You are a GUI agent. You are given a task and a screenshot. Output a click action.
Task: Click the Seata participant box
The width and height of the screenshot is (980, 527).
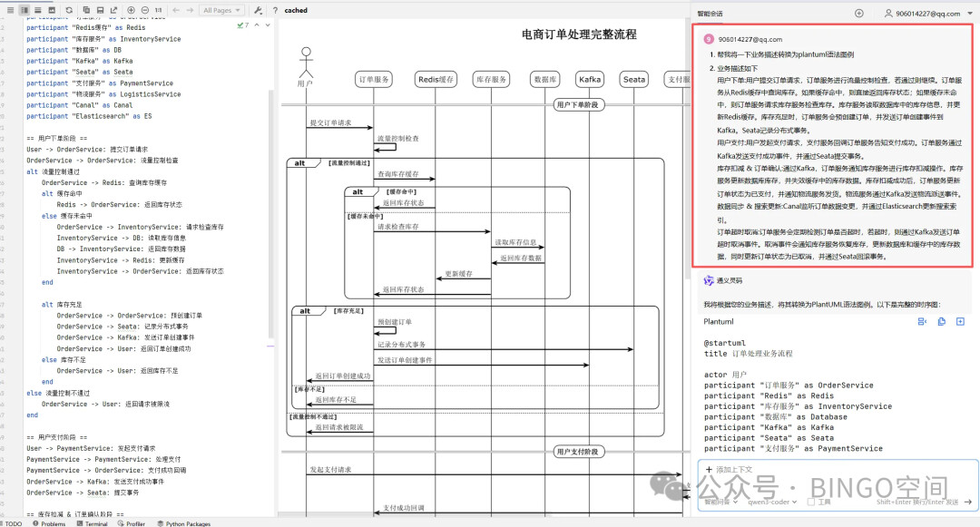pyautogui.click(x=633, y=79)
